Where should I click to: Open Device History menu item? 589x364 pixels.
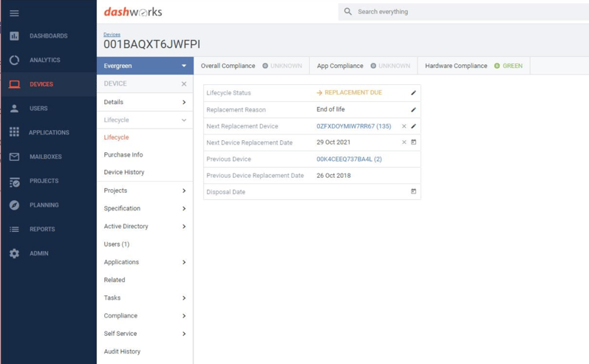coord(124,172)
